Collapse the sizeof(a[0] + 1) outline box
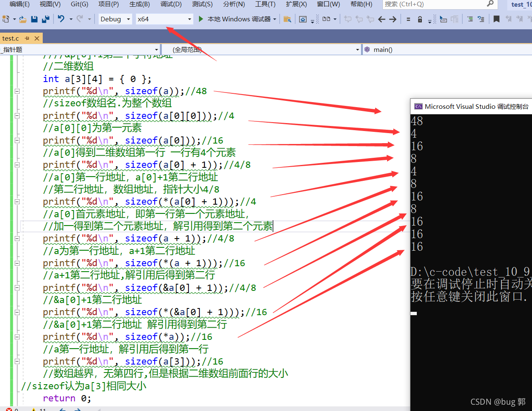Screen dimensions: 532x411 click(x=17, y=165)
